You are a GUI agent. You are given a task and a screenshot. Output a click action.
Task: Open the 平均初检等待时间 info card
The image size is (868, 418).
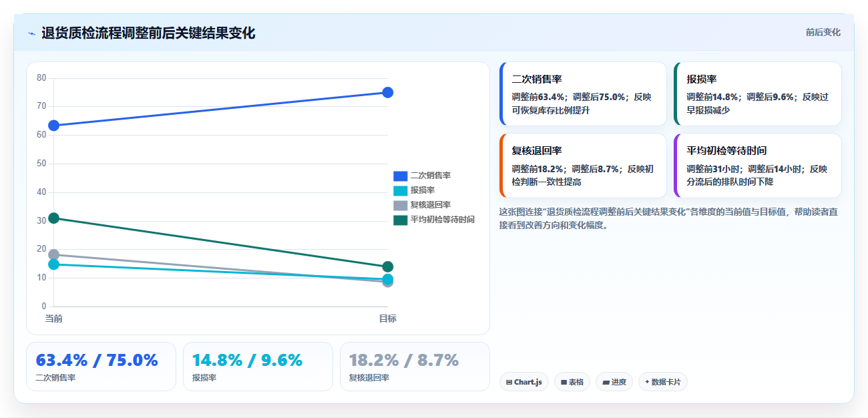[758, 166]
